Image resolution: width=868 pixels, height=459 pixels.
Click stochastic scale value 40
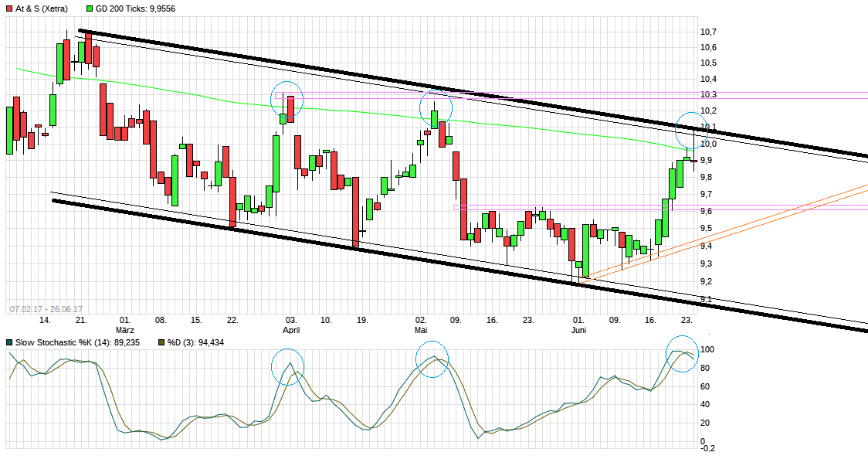pos(705,405)
